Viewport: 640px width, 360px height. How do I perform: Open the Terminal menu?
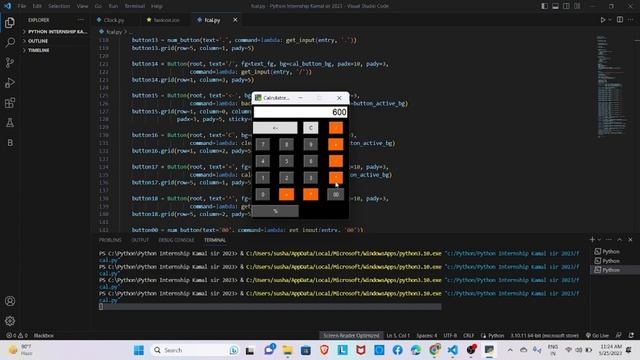click(x=135, y=6)
